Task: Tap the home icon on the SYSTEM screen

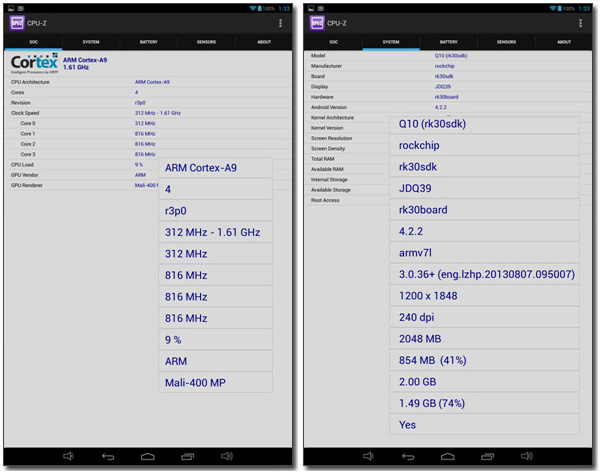Action: click(x=448, y=456)
